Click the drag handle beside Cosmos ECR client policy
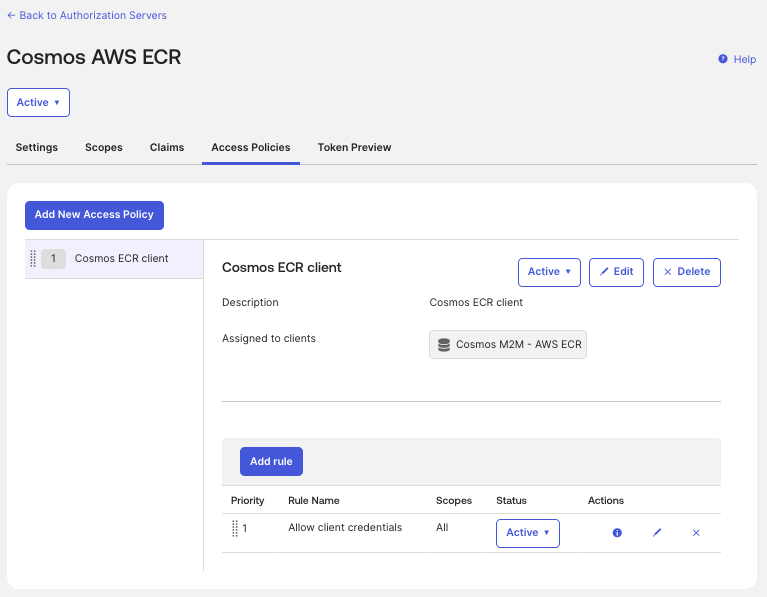 click(x=33, y=258)
